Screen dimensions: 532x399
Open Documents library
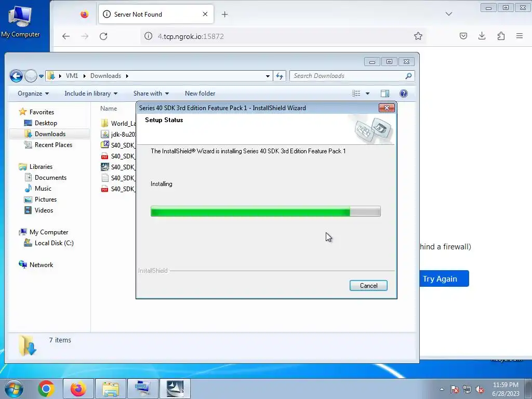[50, 178]
